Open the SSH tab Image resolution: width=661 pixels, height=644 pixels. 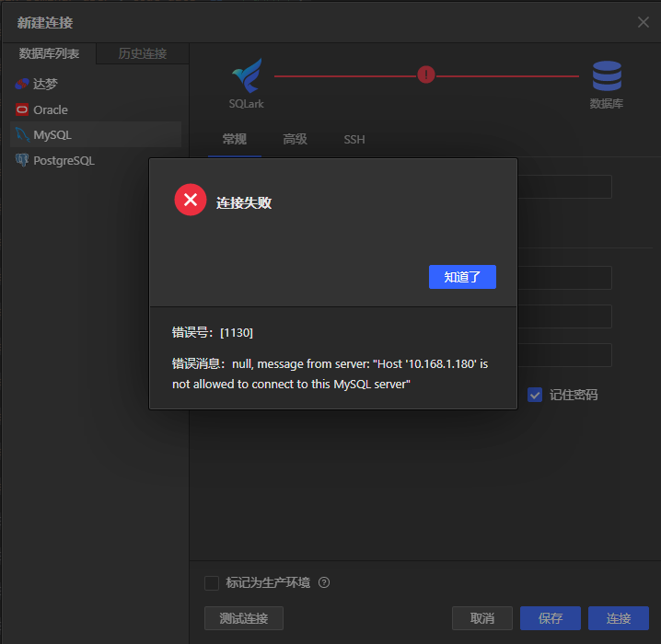[354, 140]
